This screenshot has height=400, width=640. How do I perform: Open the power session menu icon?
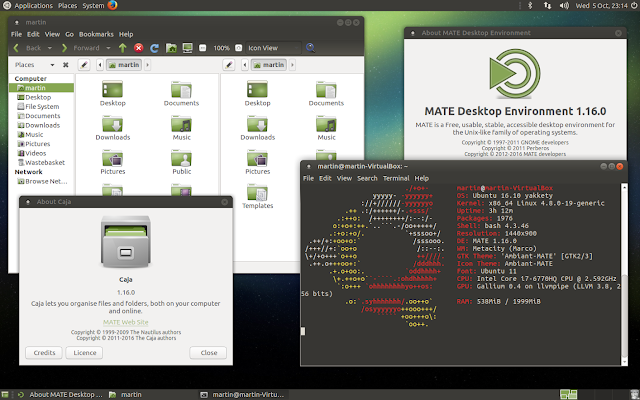pos(634,5)
